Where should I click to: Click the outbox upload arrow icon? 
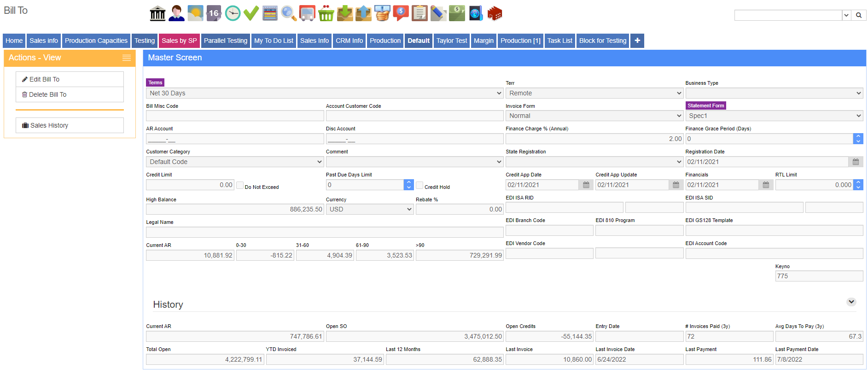[x=363, y=13]
